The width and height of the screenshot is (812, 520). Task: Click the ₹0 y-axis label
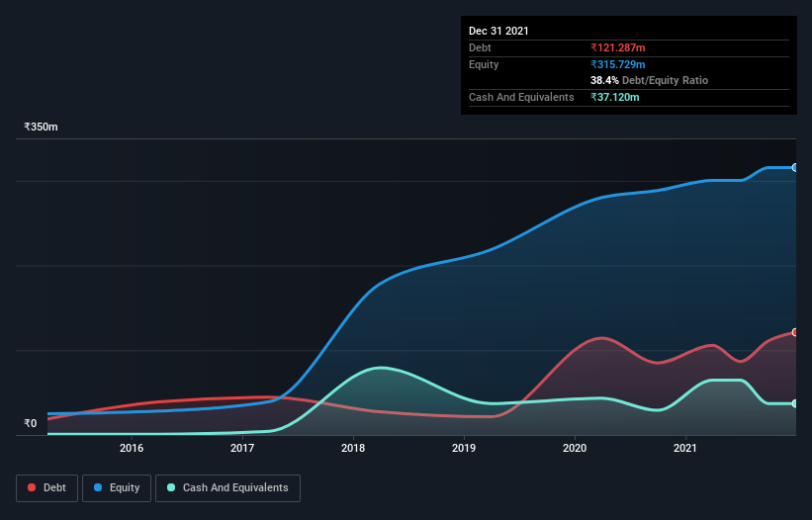[x=31, y=423]
